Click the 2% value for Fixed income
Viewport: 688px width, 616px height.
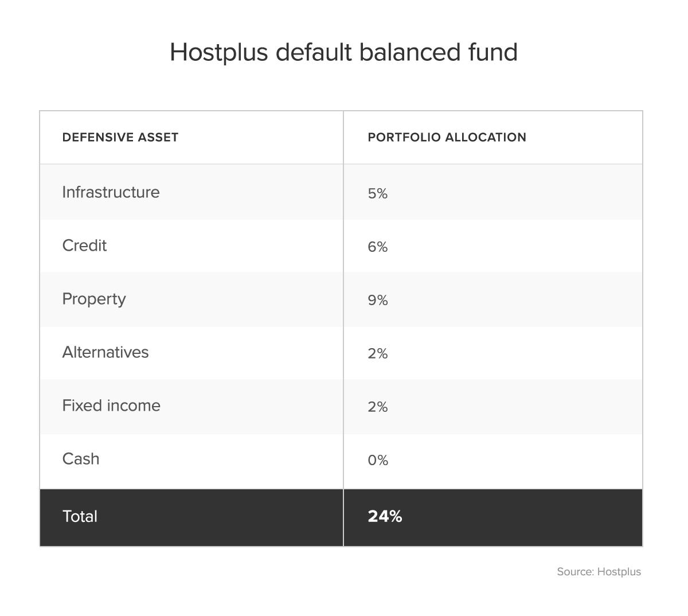click(378, 407)
